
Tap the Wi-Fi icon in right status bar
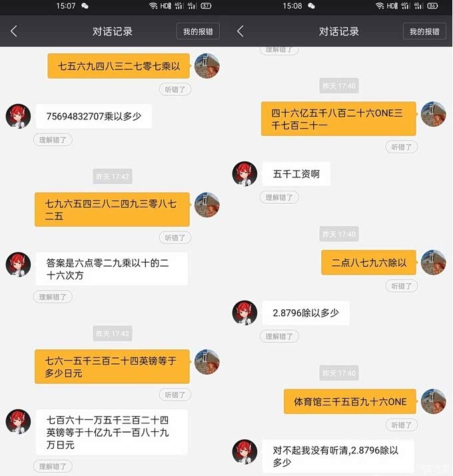point(379,6)
